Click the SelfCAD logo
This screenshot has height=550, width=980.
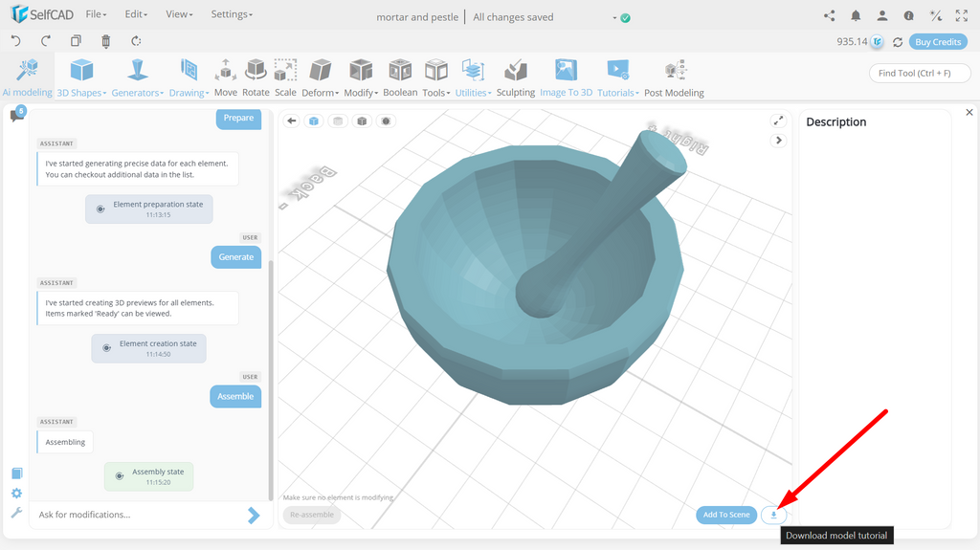click(x=42, y=14)
